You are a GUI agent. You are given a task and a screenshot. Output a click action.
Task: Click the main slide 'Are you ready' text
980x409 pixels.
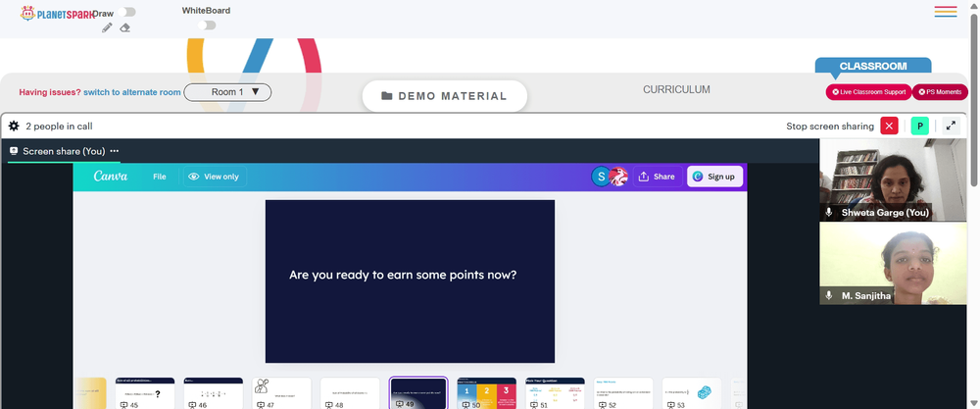[403, 275]
